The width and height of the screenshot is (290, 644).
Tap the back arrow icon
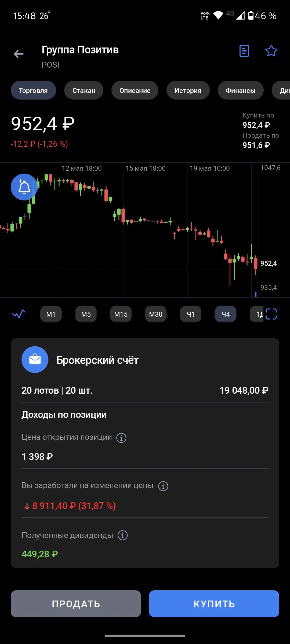point(19,54)
